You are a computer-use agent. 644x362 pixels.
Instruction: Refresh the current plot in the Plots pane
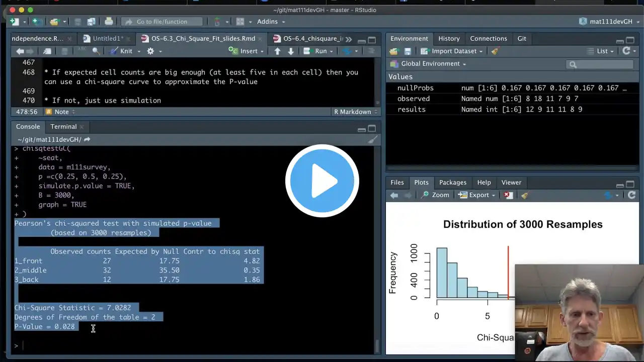[x=632, y=195]
